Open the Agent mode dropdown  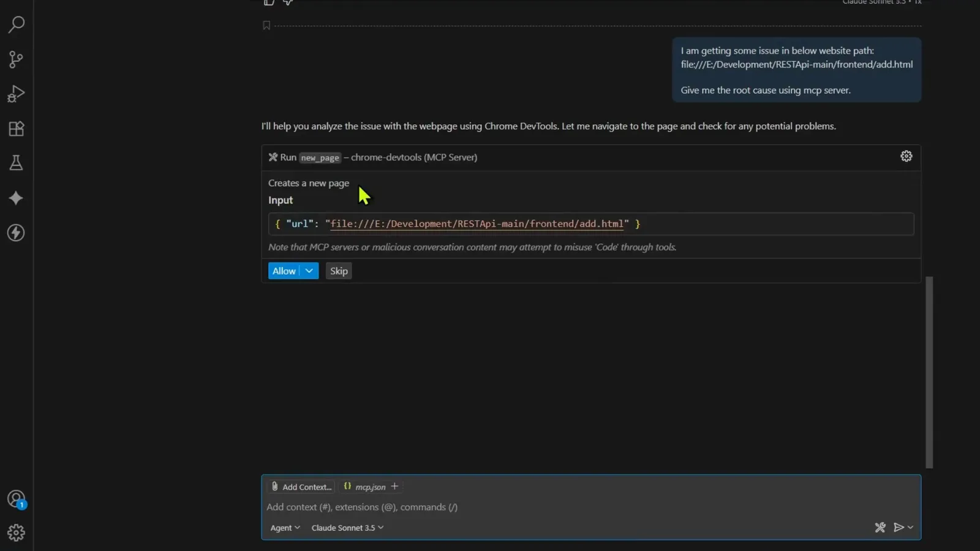285,528
